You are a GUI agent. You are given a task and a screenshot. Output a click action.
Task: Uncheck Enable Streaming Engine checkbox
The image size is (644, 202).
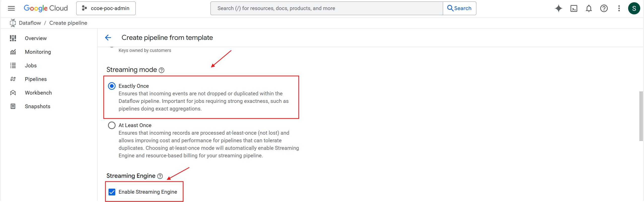[x=112, y=192]
